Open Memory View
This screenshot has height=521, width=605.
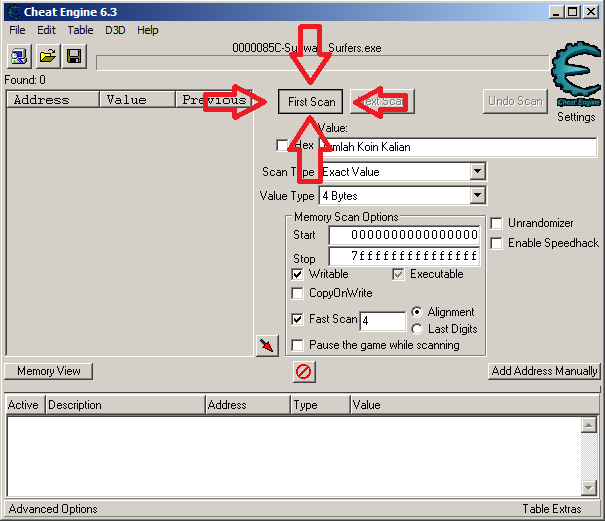[49, 371]
